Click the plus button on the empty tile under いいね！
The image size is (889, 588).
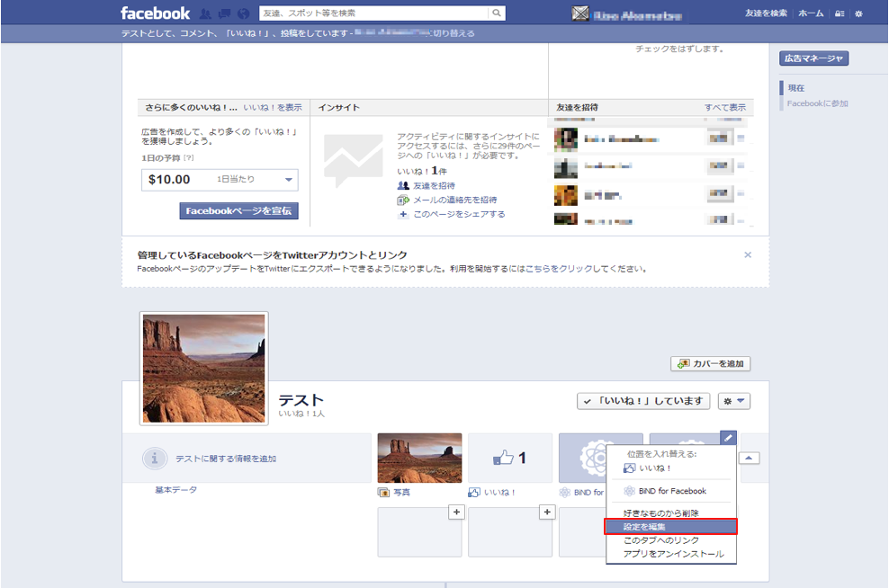tap(546, 512)
